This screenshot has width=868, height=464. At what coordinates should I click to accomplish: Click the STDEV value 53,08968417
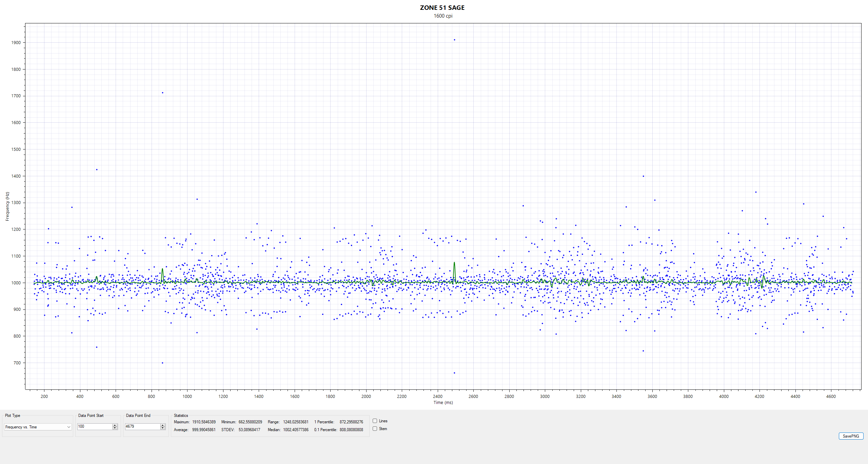[249, 430]
